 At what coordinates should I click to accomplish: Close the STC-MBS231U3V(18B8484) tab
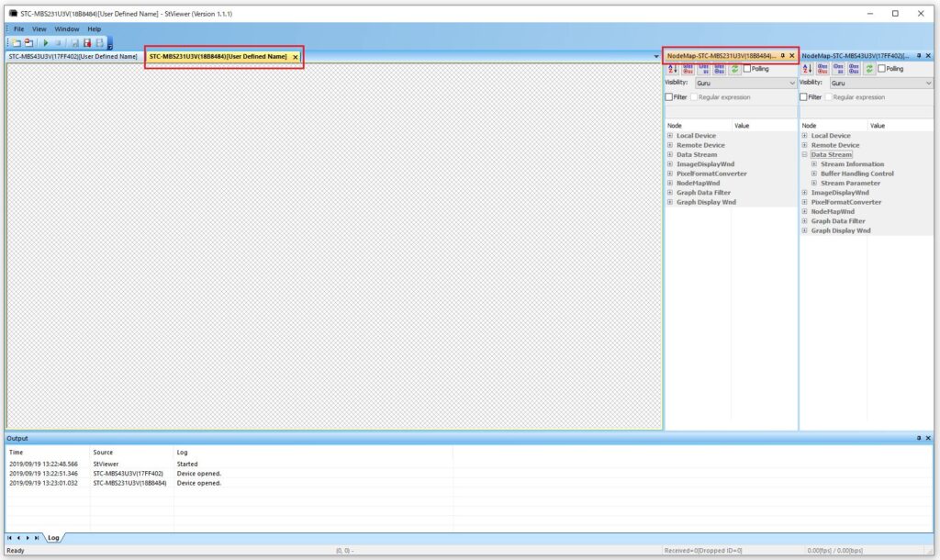click(295, 57)
